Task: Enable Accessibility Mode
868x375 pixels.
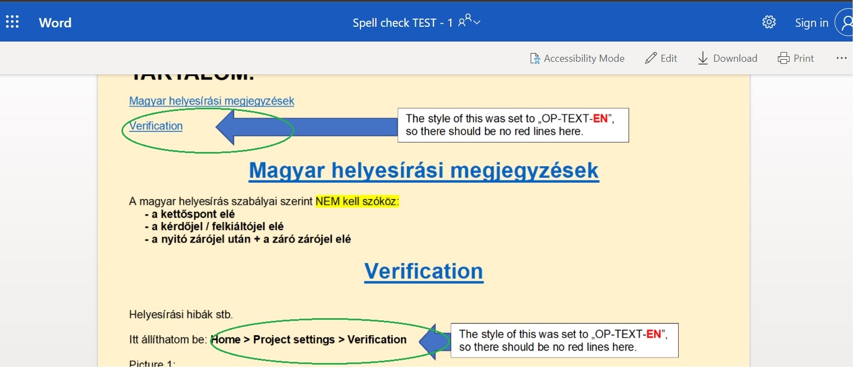Action: pos(577,58)
